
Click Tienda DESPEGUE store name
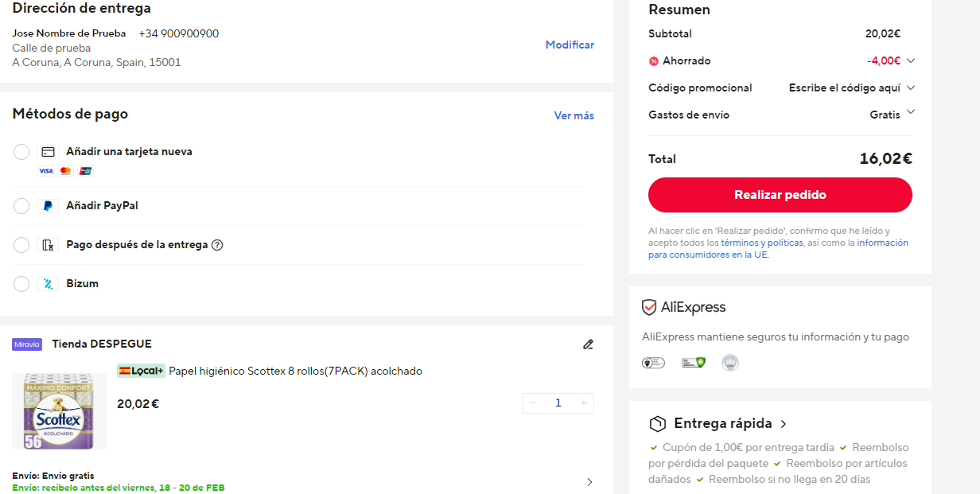[x=102, y=344]
